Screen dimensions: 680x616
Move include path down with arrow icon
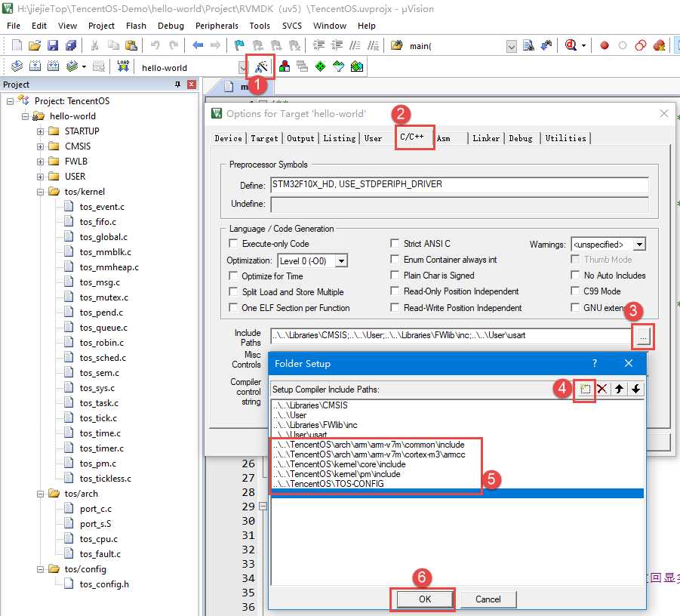pos(635,389)
